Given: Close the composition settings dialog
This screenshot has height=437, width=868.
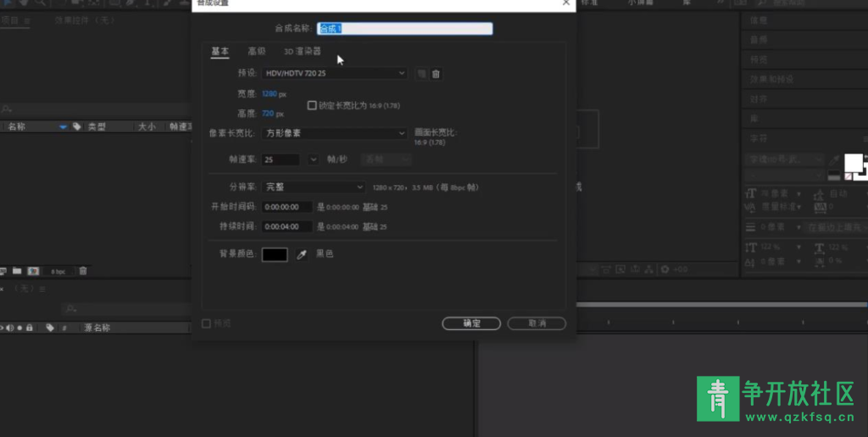Looking at the screenshot, I should click(x=565, y=3).
